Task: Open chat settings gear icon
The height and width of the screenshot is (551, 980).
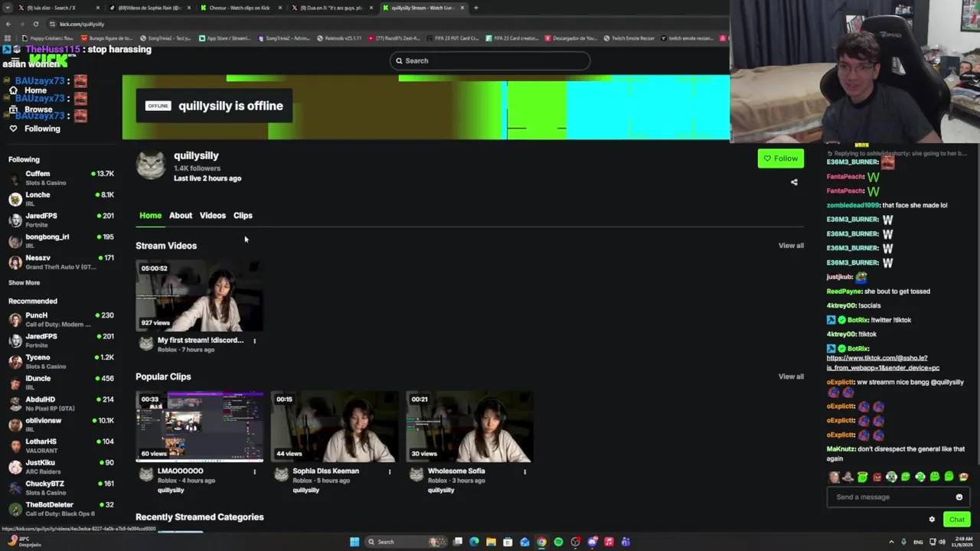Action: [x=932, y=520]
